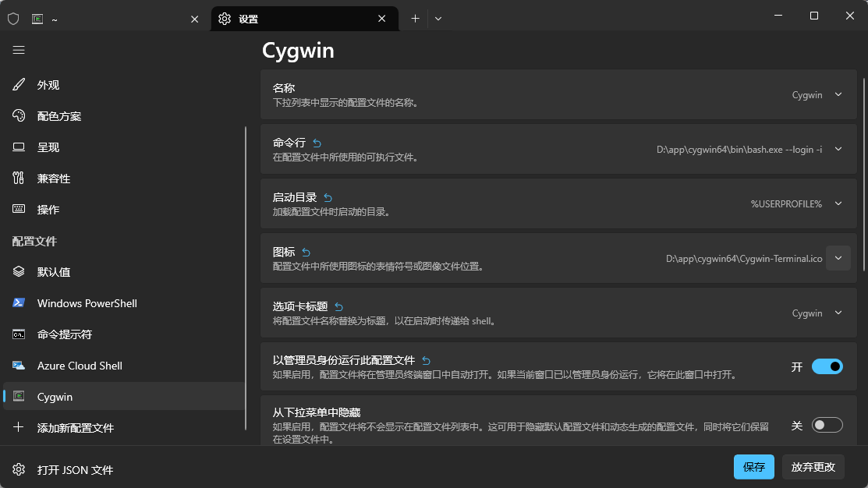
Task: Expand the icon (图标) row chevron
Action: click(x=838, y=258)
